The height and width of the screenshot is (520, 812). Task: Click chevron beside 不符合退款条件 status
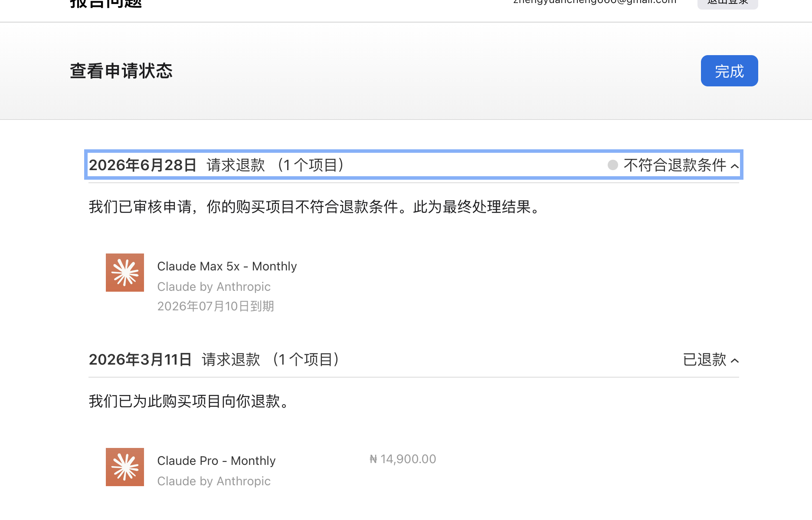pos(735,166)
